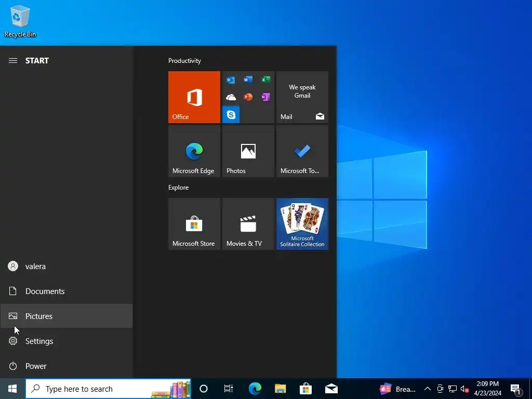This screenshot has width=532, height=399.
Task: Open Excel from the Office apps folder tile
Action: [265, 79]
